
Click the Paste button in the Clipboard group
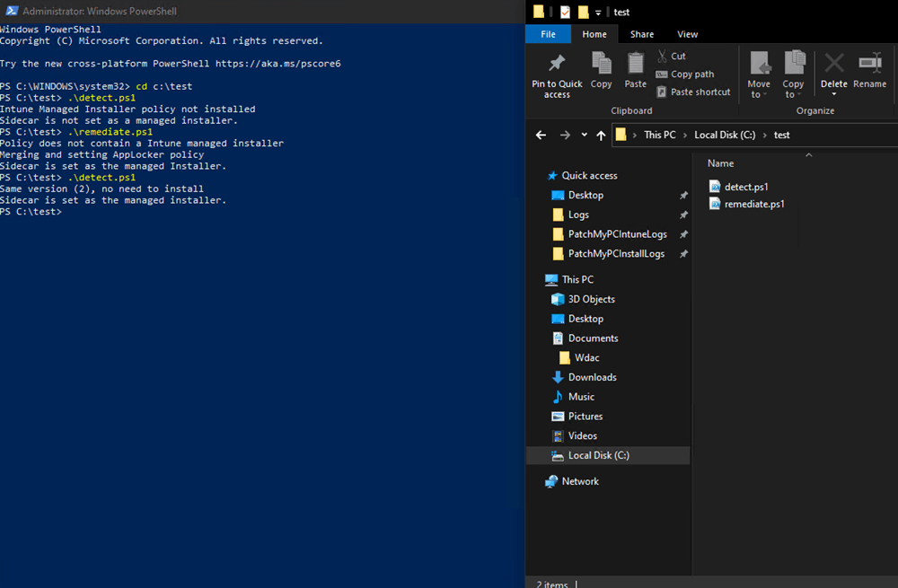tap(635, 70)
